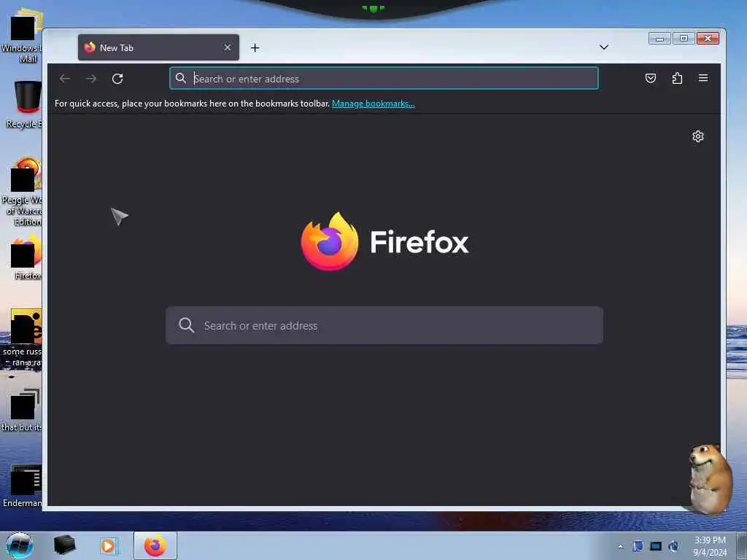Click the center page search box
The image size is (747, 560).
pyautogui.click(x=384, y=325)
